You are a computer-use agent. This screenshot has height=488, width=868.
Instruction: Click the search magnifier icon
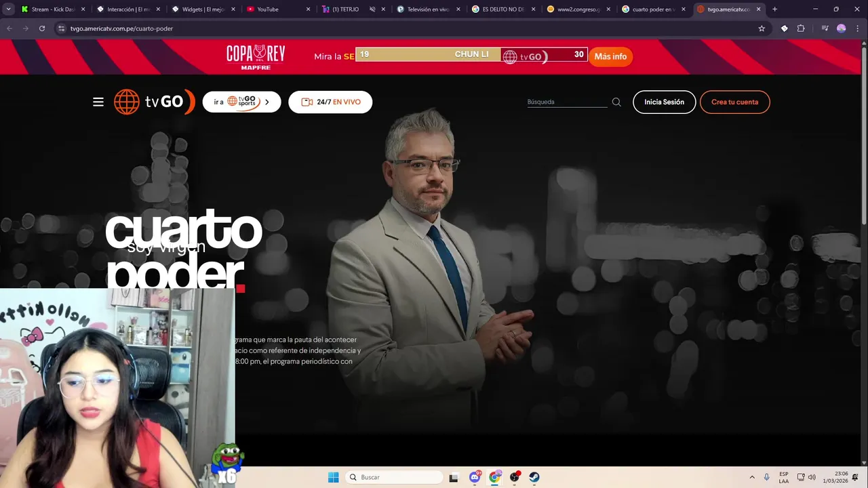[616, 102]
